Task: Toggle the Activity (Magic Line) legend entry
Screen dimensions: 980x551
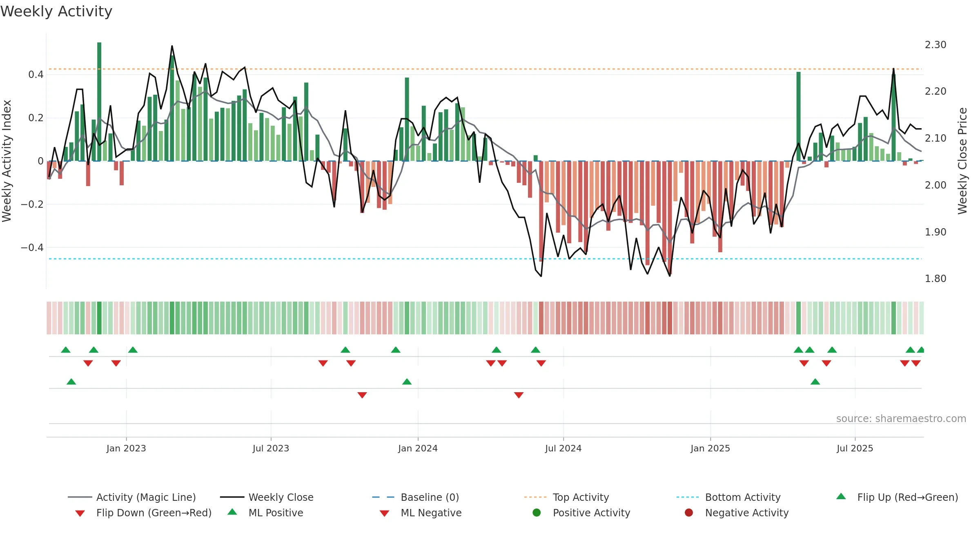Action: (132, 497)
